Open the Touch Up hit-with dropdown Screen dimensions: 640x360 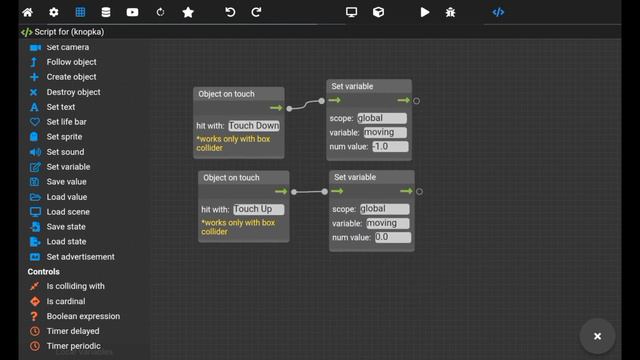pos(259,209)
